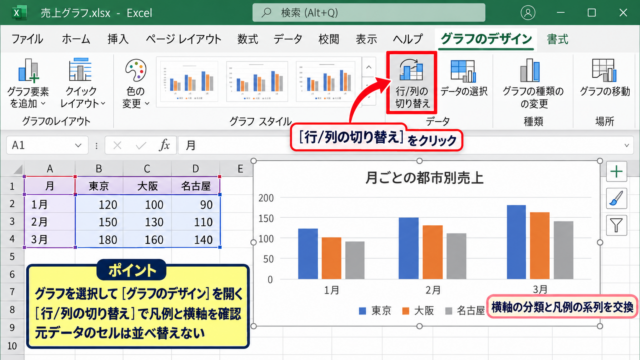Select column C header
Screen dimensions: 640x360
point(147,169)
